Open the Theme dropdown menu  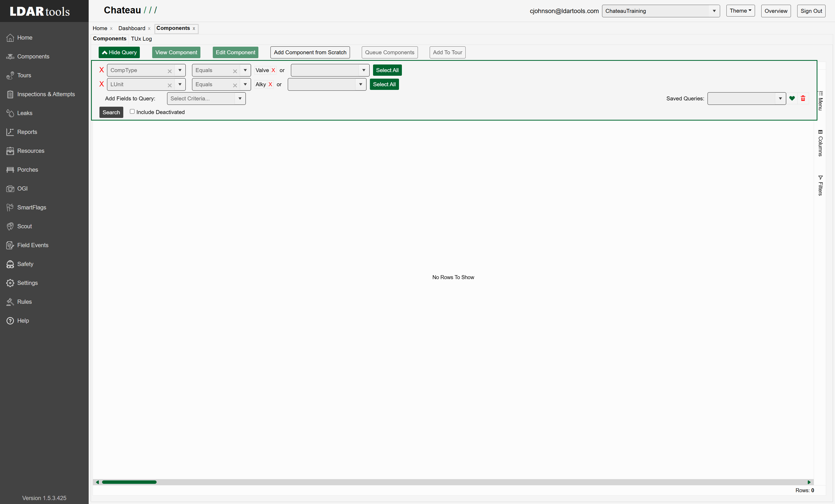coord(741,11)
